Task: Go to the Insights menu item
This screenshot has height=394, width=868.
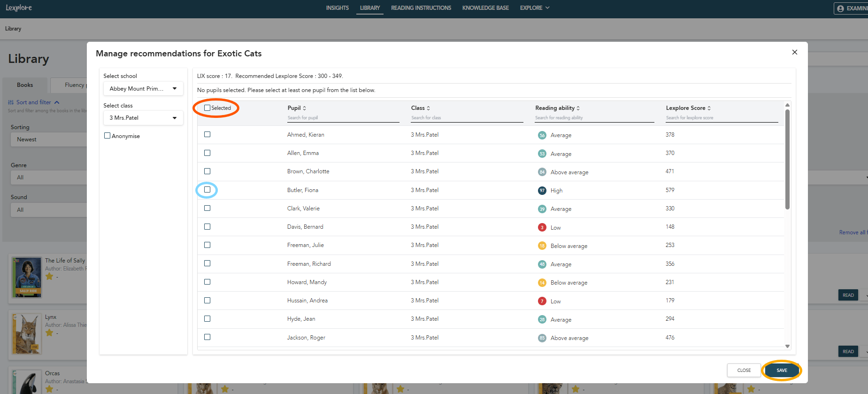Action: point(337,8)
